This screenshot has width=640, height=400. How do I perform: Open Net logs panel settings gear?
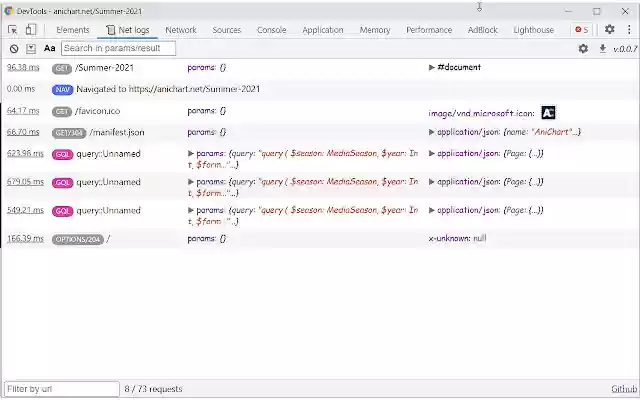pyautogui.click(x=583, y=49)
